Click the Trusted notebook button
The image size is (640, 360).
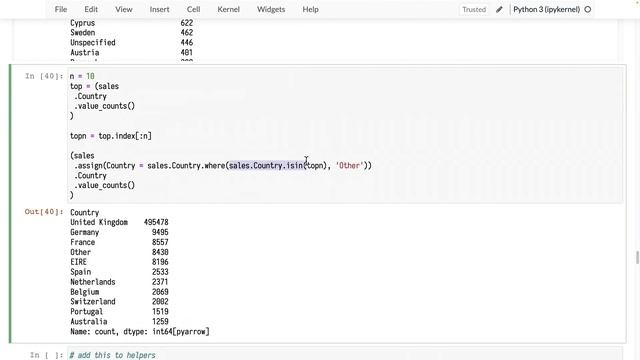click(x=474, y=9)
